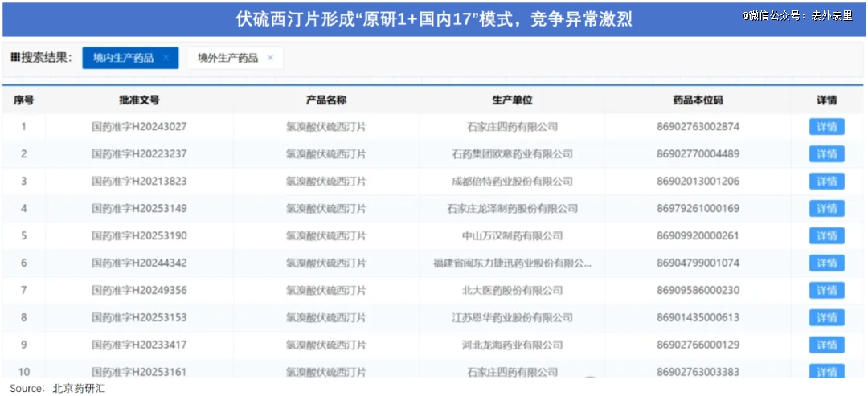Click the 产品名称 column header

326,100
